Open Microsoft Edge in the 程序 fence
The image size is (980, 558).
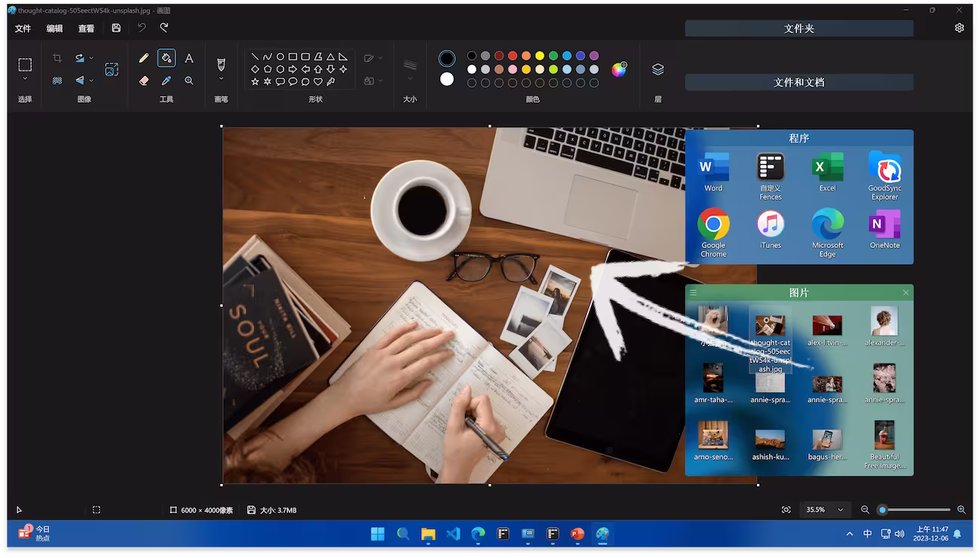tap(827, 232)
